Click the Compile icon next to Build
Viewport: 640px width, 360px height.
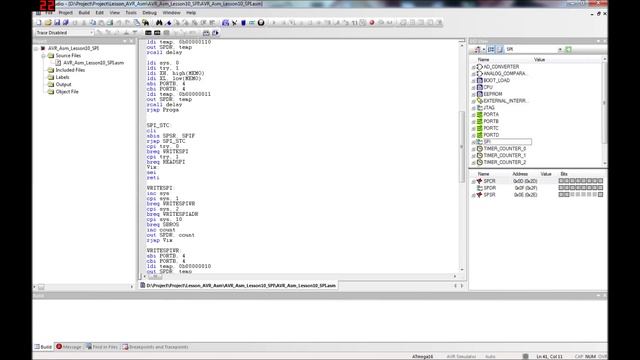234,23
